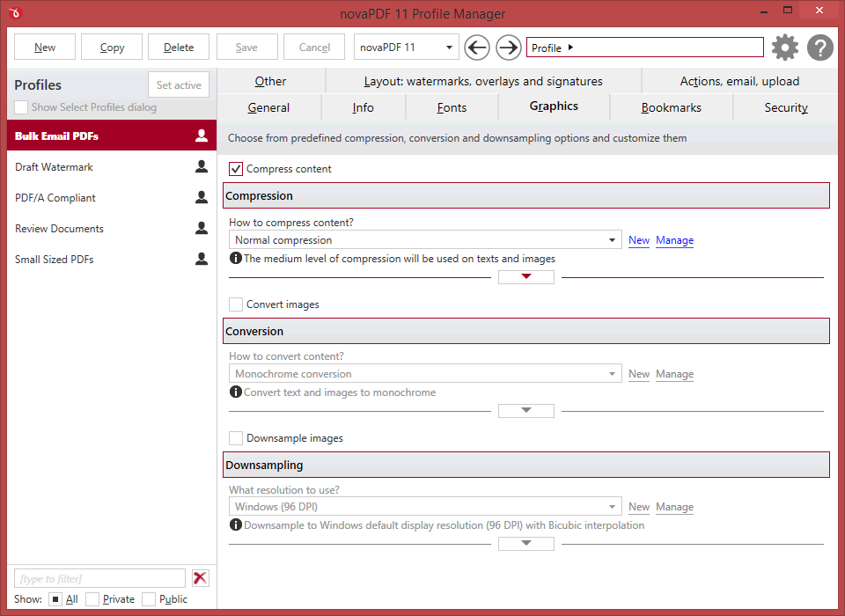Switch to the Bookmarks tab
845x616 pixels.
click(x=672, y=107)
